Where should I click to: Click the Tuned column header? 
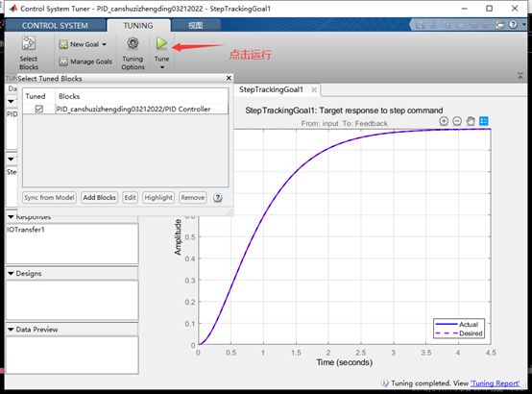click(x=36, y=96)
